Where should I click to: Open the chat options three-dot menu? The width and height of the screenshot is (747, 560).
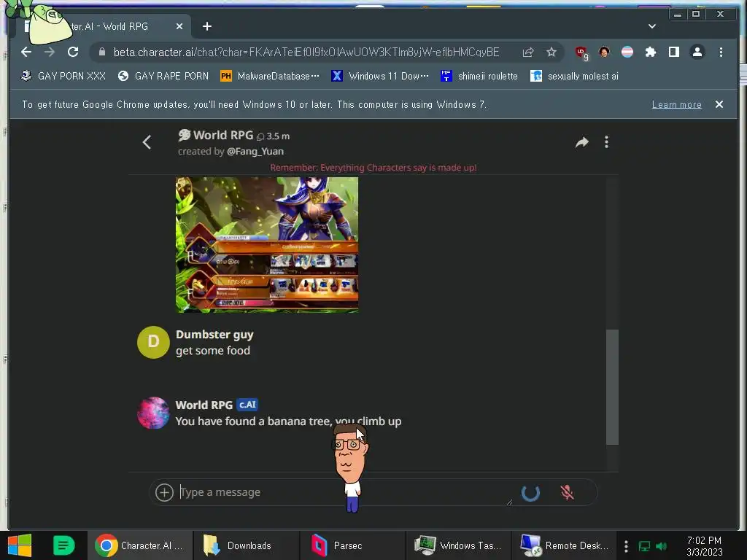[606, 142]
